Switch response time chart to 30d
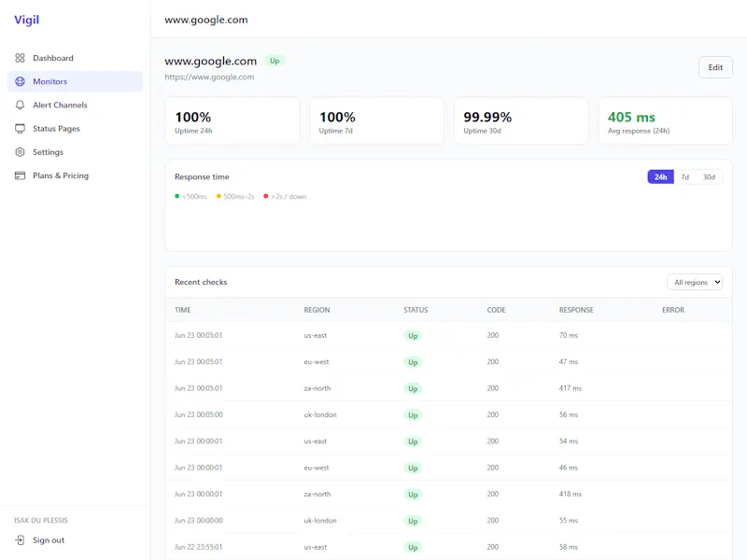Viewport: 747px width, 560px height. (x=709, y=177)
